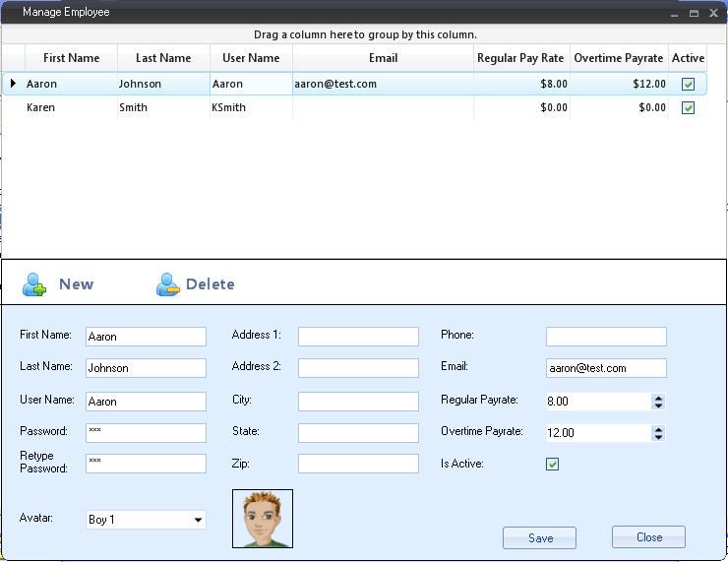This screenshot has width=728, height=562.
Task: Click the Email column header
Action: point(383,58)
